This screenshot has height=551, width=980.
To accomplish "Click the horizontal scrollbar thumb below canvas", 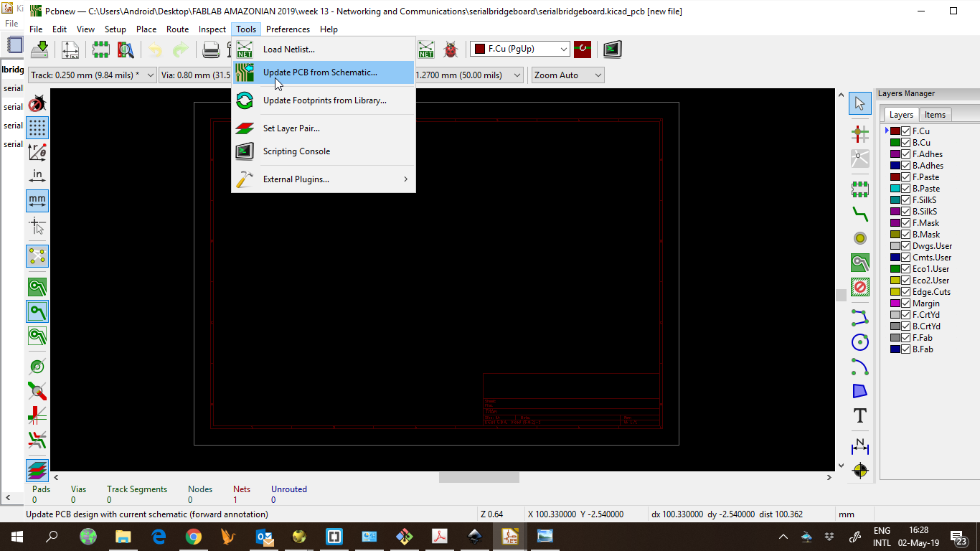I will 479,477.
